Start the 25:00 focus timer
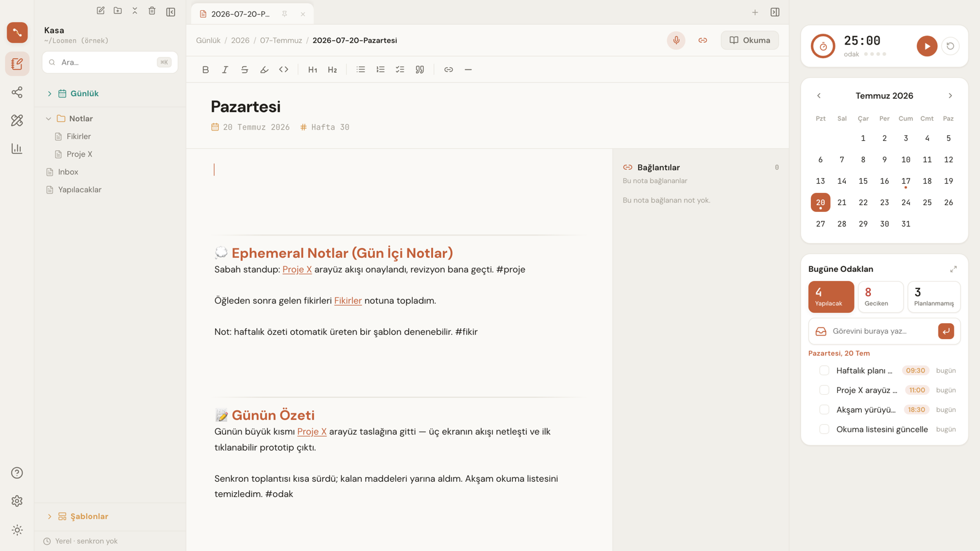Image resolution: width=980 pixels, height=551 pixels. pyautogui.click(x=927, y=46)
